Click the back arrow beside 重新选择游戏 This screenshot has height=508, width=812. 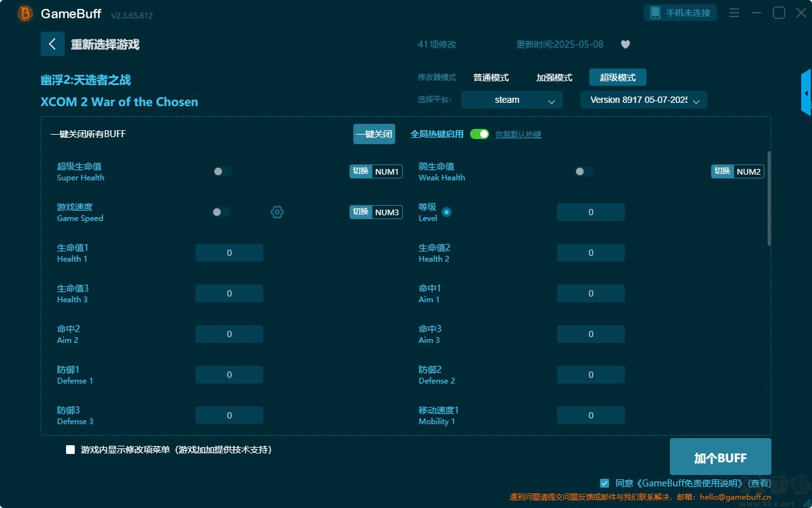click(x=53, y=44)
